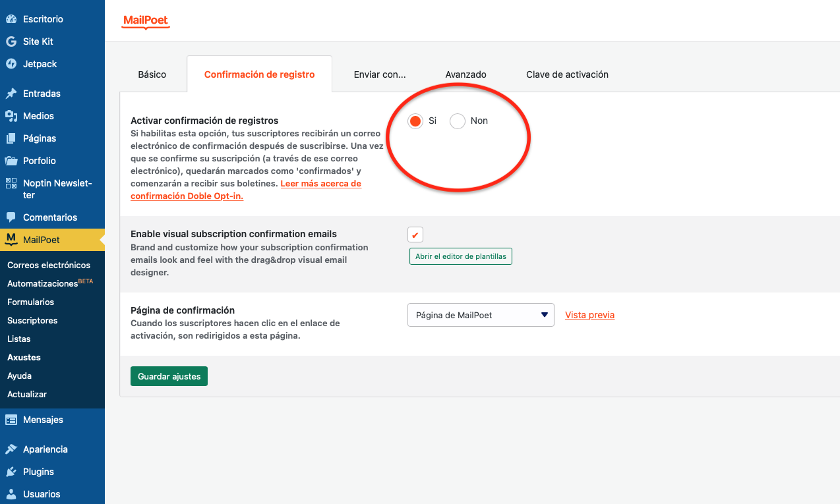The height and width of the screenshot is (504, 840).
Task: Go to Clave de activación tab
Action: click(x=567, y=74)
